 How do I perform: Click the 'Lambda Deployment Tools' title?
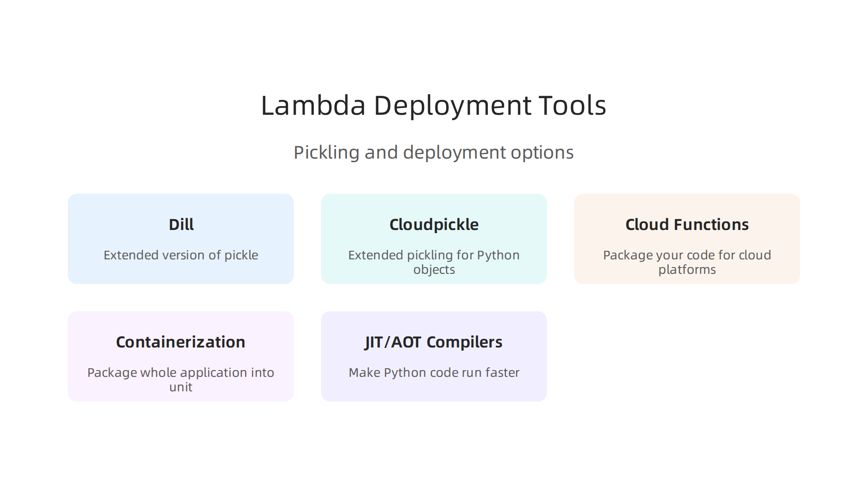click(x=434, y=105)
